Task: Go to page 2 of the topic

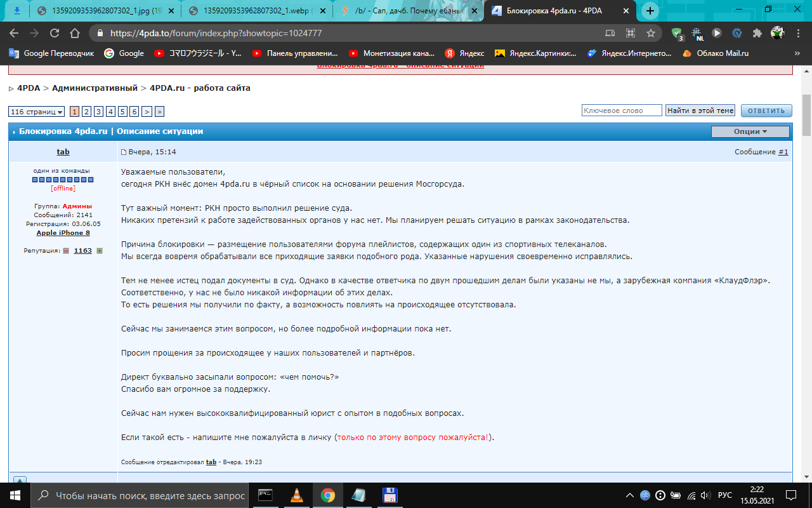Action: (x=86, y=112)
